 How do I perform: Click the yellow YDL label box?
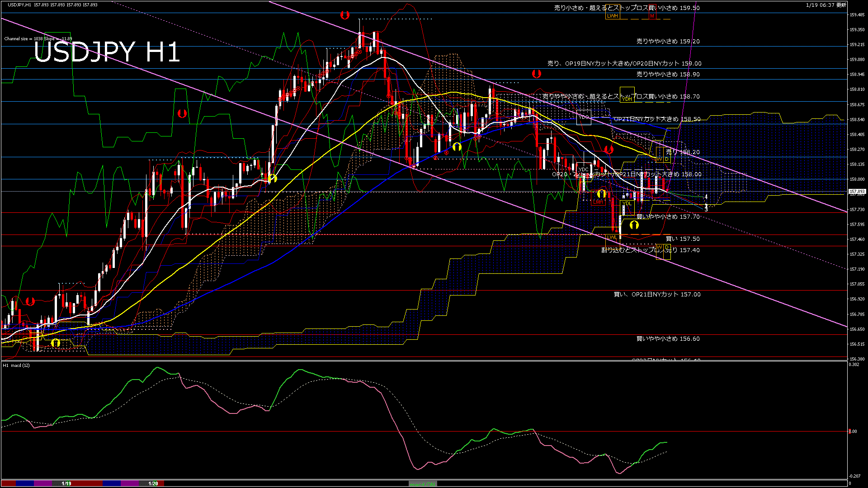click(x=627, y=203)
